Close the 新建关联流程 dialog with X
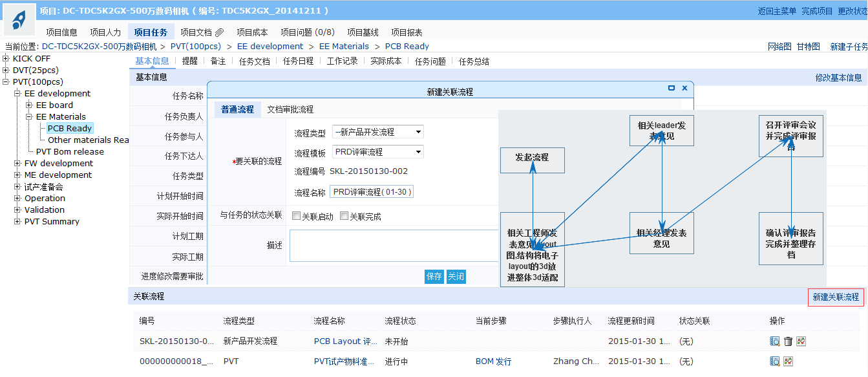 (x=684, y=88)
